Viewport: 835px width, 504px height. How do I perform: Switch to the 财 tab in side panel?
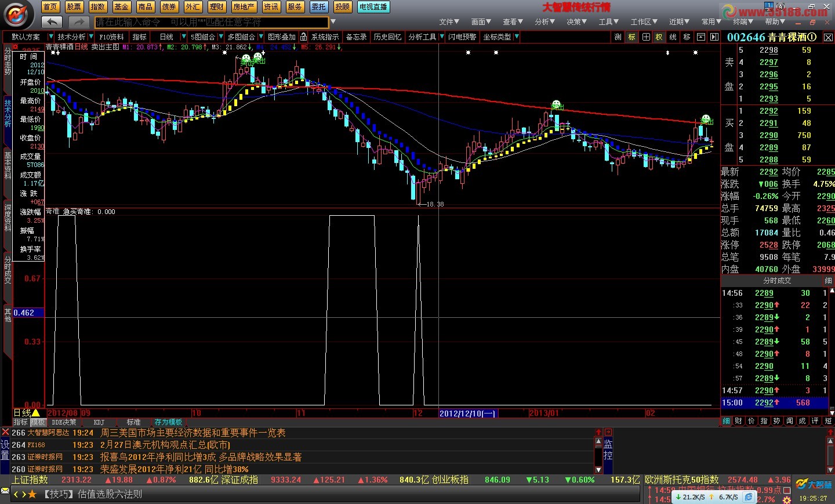coord(739,421)
